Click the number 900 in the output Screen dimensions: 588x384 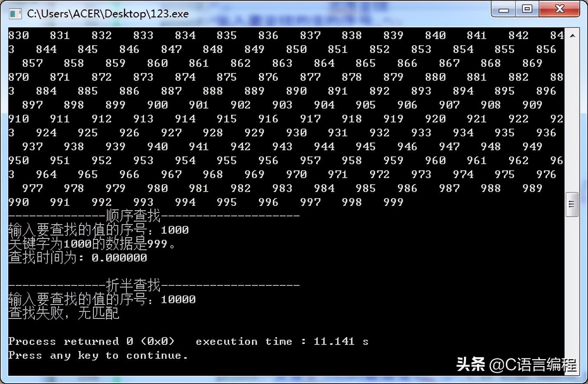pos(158,105)
